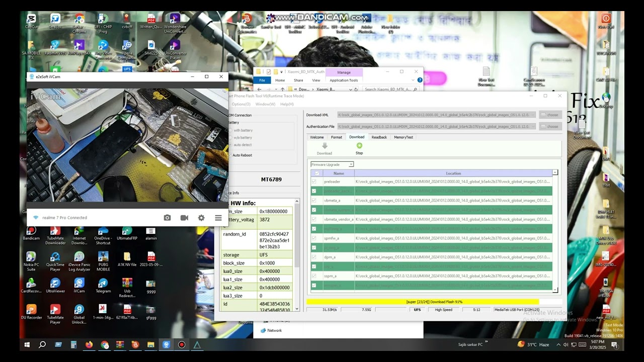Expand the Authentication File path dropdown
Image resolution: width=644 pixels, height=362 pixels.
click(533, 127)
